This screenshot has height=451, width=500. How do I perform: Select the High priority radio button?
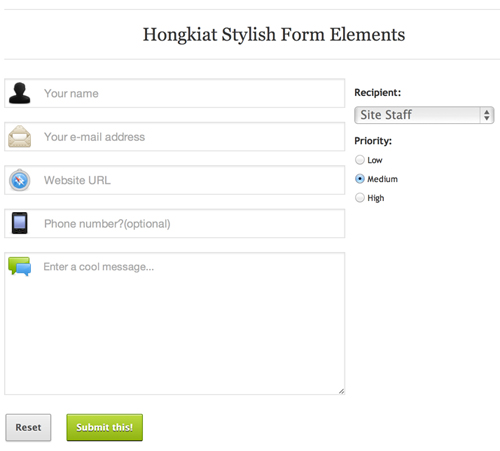click(360, 198)
